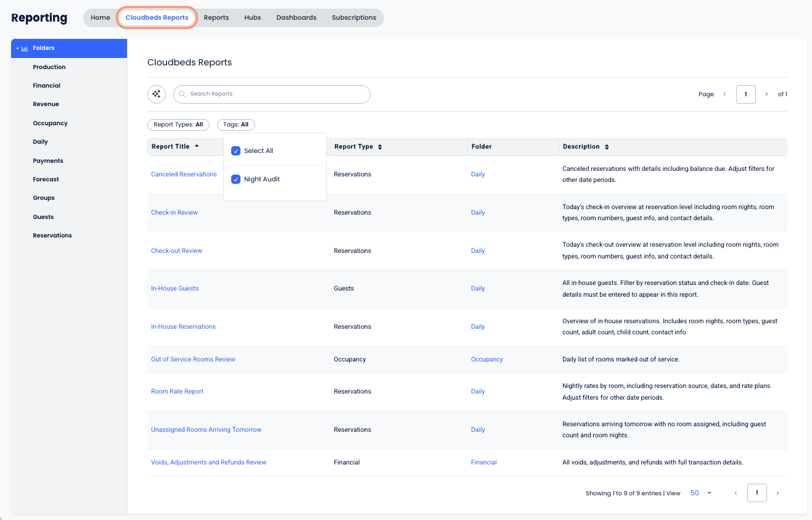The width and height of the screenshot is (812, 520).
Task: Click the sort arrows next to Report Type
Action: pos(380,147)
